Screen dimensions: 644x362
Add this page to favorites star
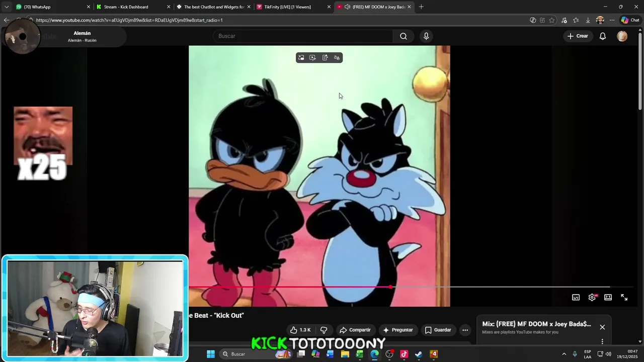[x=552, y=20]
